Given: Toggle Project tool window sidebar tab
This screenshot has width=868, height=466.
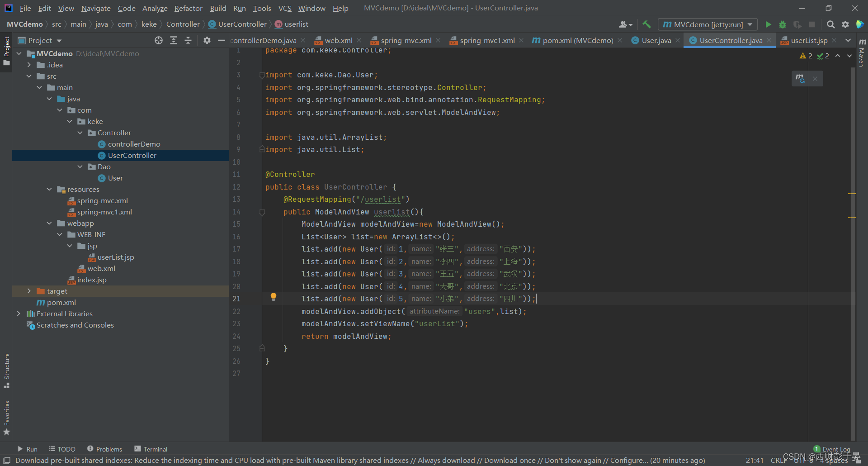Looking at the screenshot, I should [x=7, y=50].
